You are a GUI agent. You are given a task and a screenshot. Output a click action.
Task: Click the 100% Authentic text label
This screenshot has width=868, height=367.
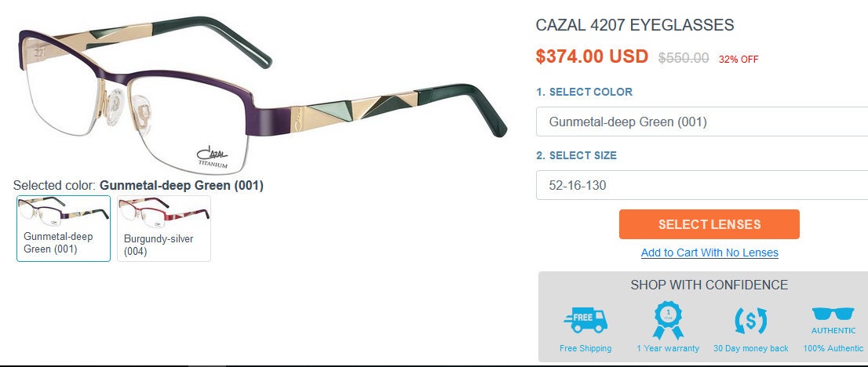coord(833,348)
